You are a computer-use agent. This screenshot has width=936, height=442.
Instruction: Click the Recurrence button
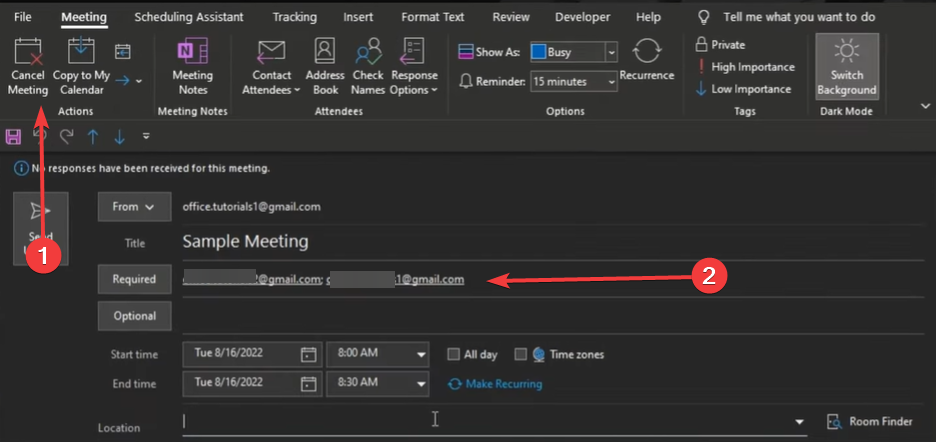coord(646,60)
